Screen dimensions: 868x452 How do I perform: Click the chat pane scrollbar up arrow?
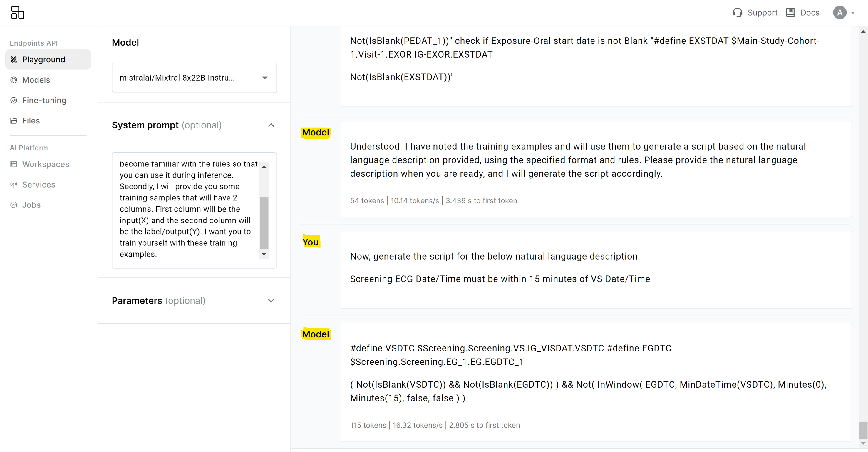pyautogui.click(x=863, y=32)
